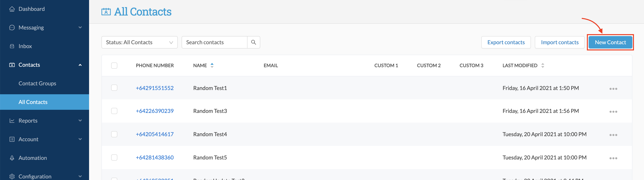Tick the select-all contacts checkbox
The height and width of the screenshot is (180, 644).
(x=114, y=65)
